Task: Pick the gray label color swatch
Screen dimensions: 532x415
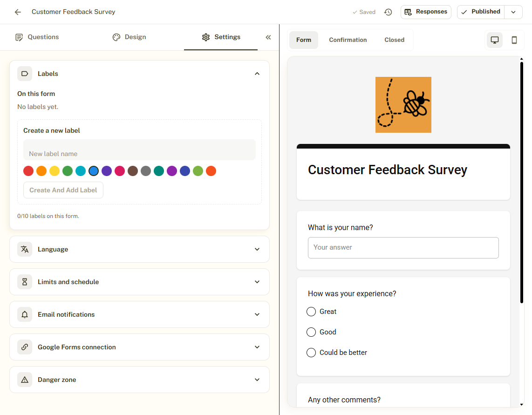Action: tap(146, 171)
